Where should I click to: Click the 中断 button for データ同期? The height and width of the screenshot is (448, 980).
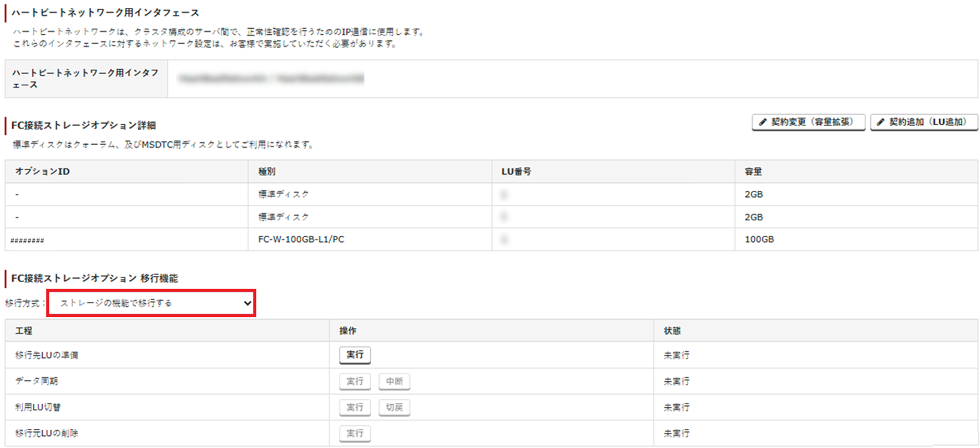point(394,381)
